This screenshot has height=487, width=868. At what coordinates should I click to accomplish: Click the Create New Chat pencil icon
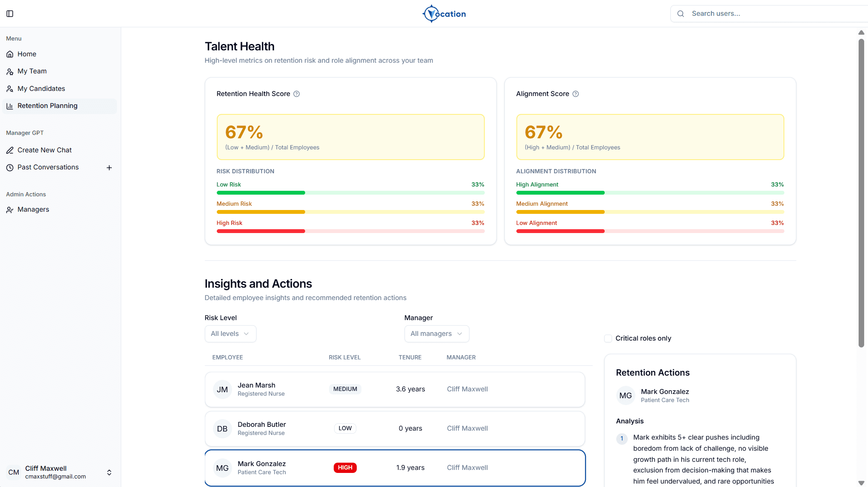10,150
